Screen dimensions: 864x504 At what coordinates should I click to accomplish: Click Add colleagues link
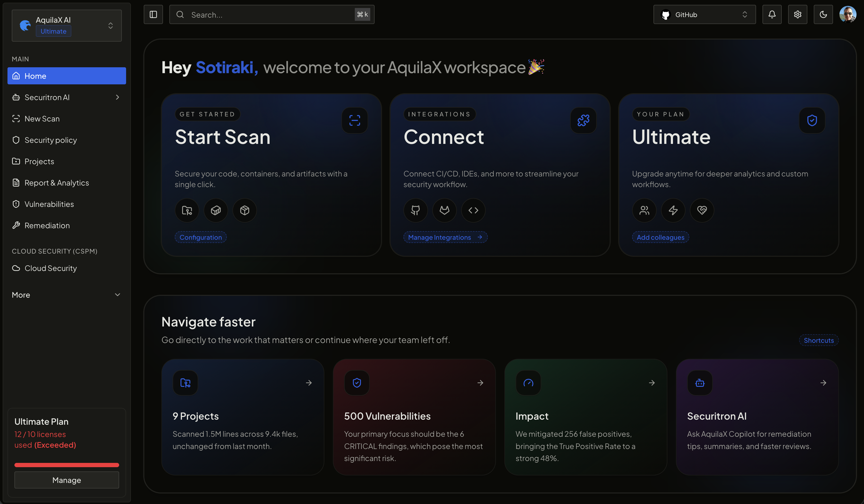(660, 237)
